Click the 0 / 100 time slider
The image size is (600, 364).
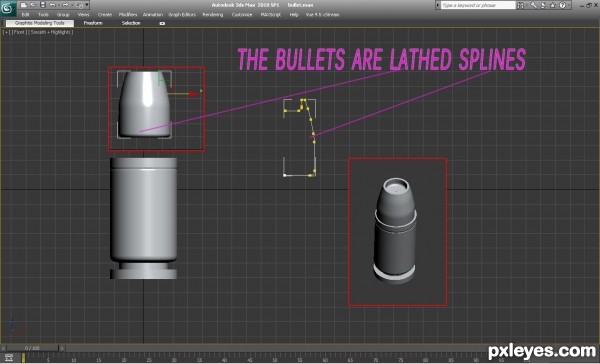[32, 348]
